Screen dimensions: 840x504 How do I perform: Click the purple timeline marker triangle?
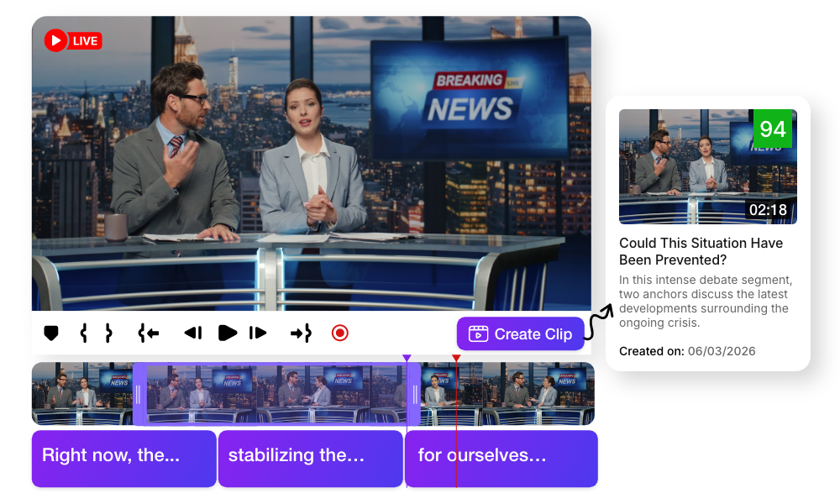point(407,359)
